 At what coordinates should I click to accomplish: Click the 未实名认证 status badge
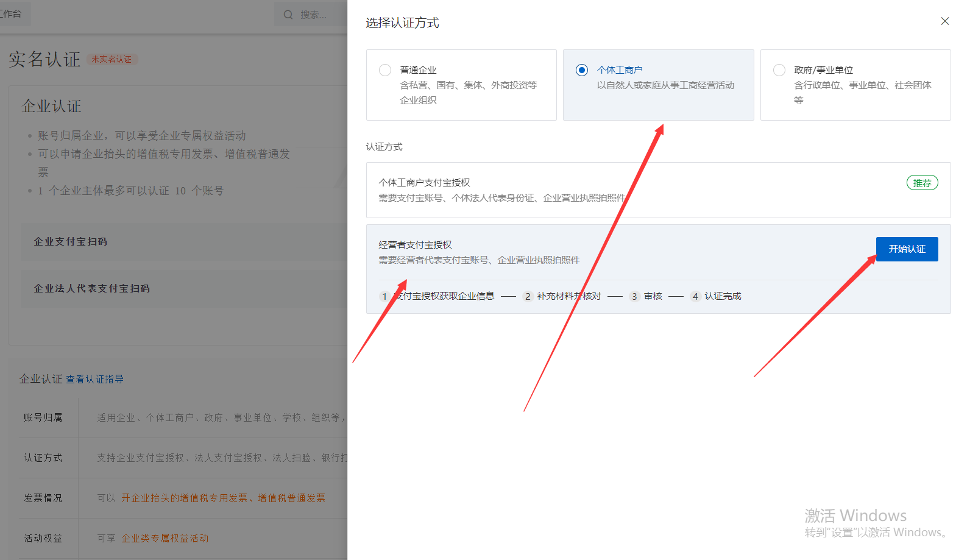[112, 59]
